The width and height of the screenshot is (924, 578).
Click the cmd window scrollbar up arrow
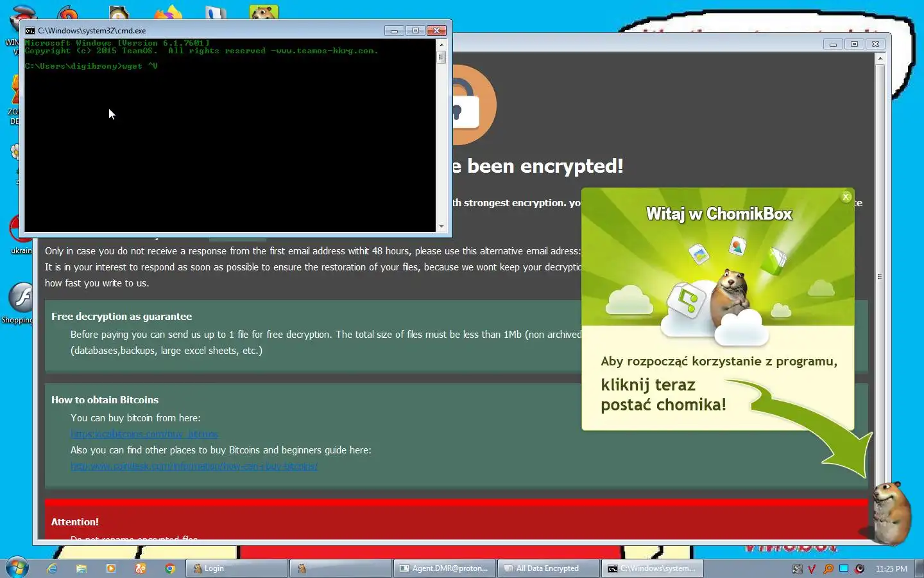pyautogui.click(x=441, y=44)
